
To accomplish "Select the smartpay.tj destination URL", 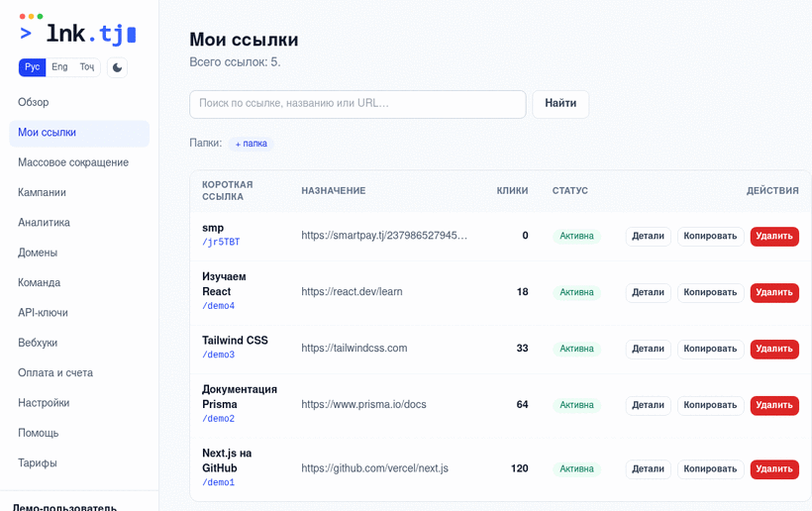I will tap(384, 236).
